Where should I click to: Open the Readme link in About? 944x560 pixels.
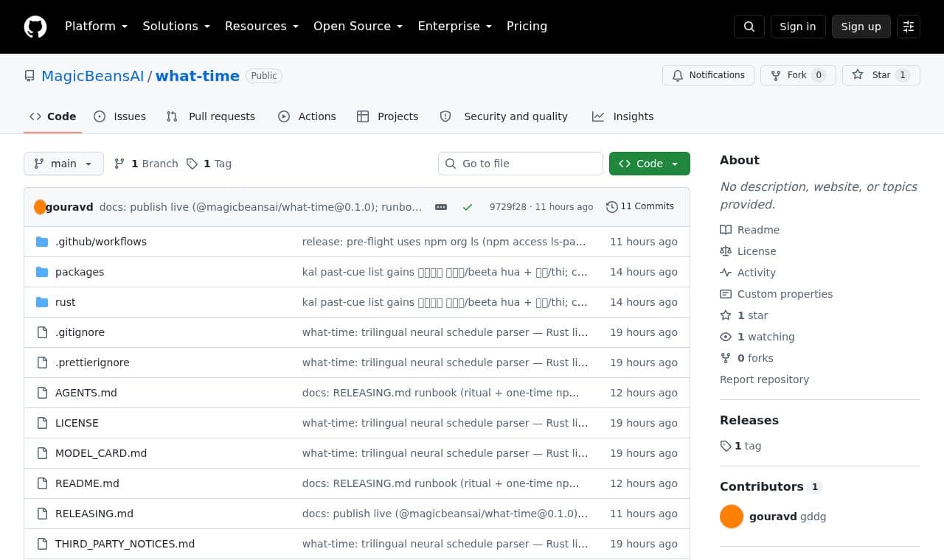(x=750, y=230)
